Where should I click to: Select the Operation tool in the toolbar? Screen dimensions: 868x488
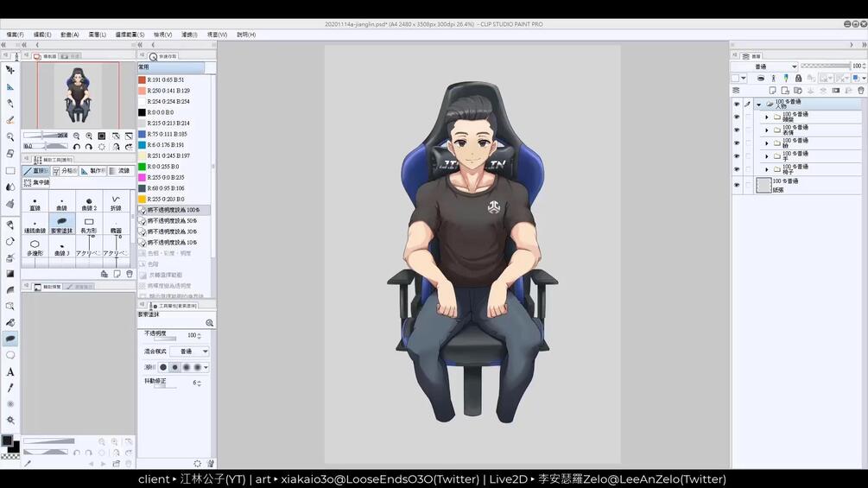point(10,70)
